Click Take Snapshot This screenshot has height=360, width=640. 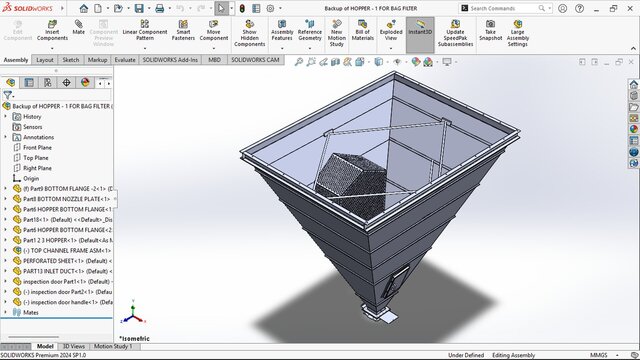tap(491, 30)
